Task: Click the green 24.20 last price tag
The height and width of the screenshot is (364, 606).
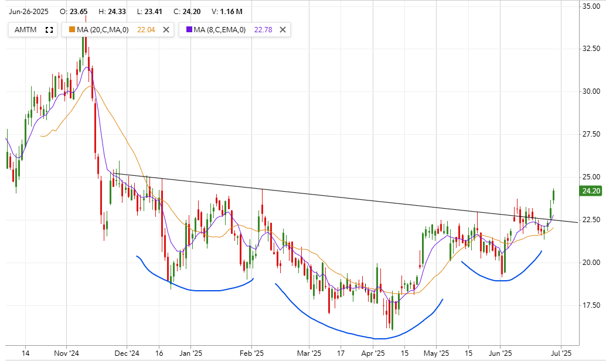Action: [x=591, y=191]
